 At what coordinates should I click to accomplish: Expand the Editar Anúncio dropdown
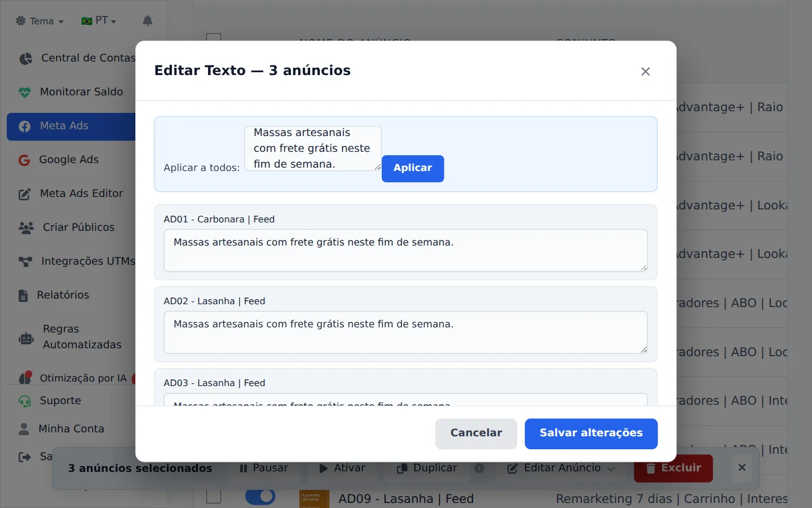[x=561, y=468]
